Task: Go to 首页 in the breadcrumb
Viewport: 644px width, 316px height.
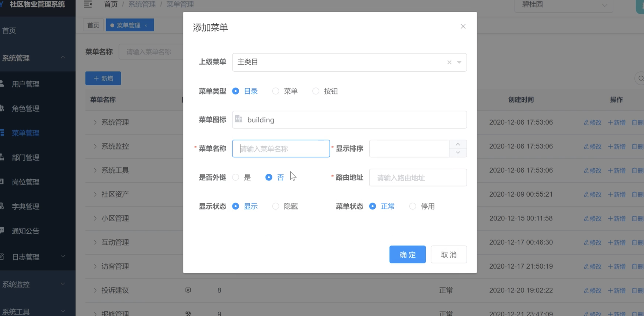Action: (x=111, y=4)
